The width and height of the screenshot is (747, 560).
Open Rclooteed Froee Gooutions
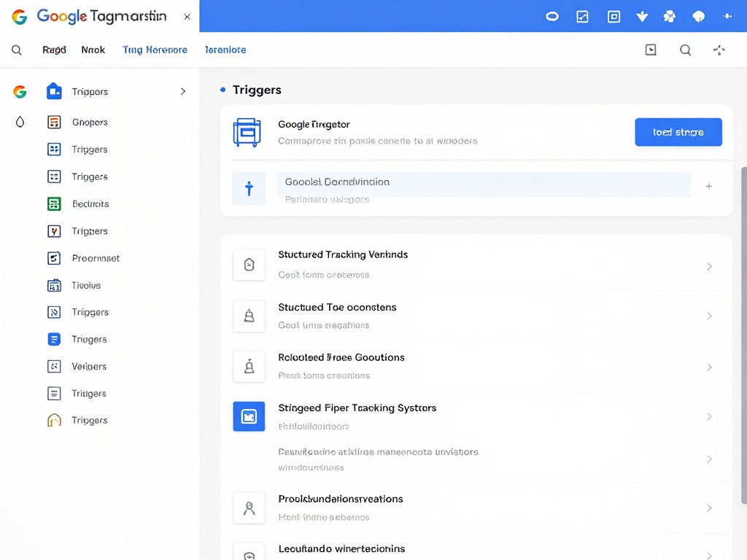pos(478,366)
